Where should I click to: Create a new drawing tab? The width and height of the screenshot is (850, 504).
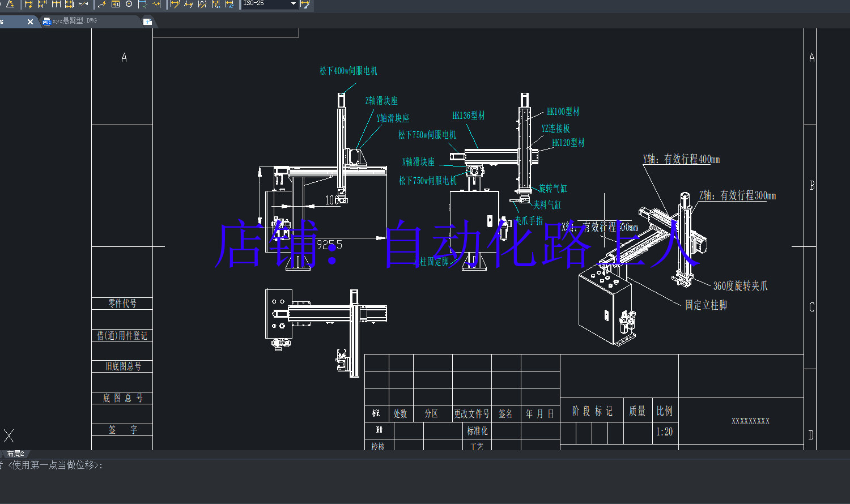[147, 22]
